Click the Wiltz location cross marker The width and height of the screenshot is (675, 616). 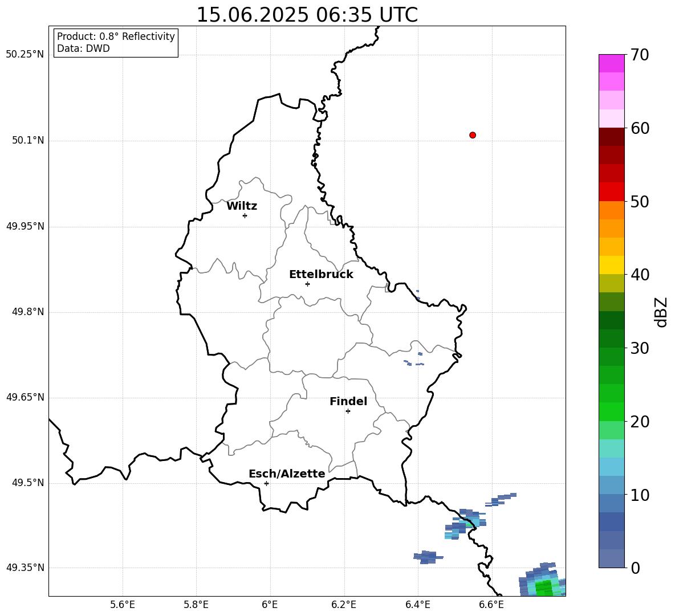[245, 215]
